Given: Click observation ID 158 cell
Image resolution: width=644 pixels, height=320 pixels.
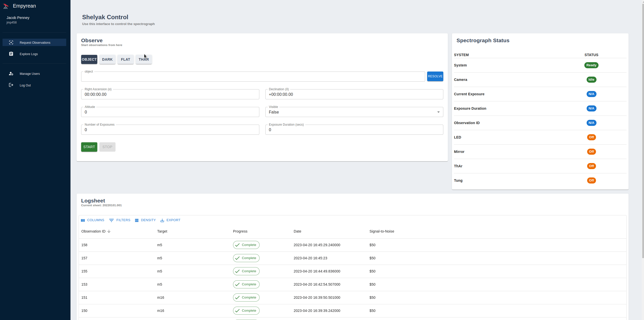Looking at the screenshot, I should [84, 245].
